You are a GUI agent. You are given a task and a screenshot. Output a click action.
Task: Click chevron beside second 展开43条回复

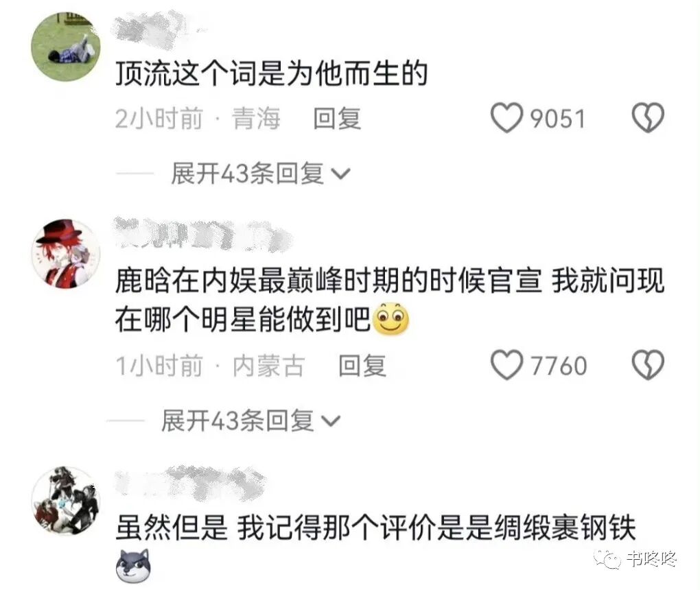pyautogui.click(x=331, y=421)
